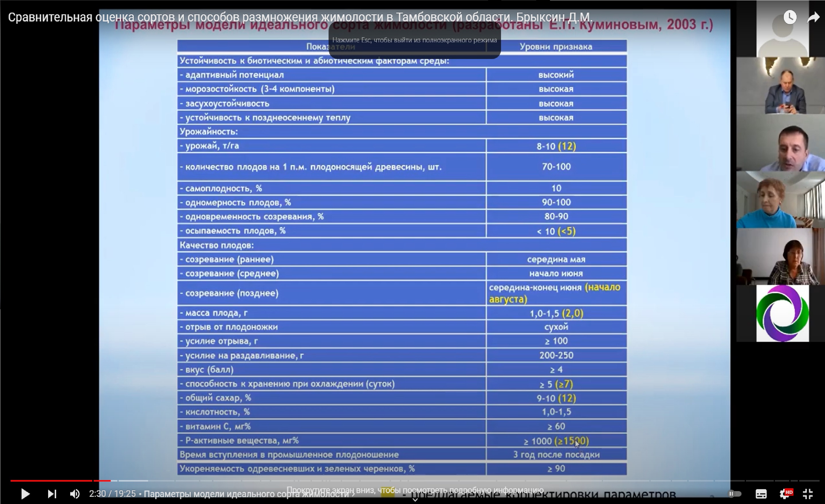Exit full screen mode
The image size is (825, 504).
(808, 494)
